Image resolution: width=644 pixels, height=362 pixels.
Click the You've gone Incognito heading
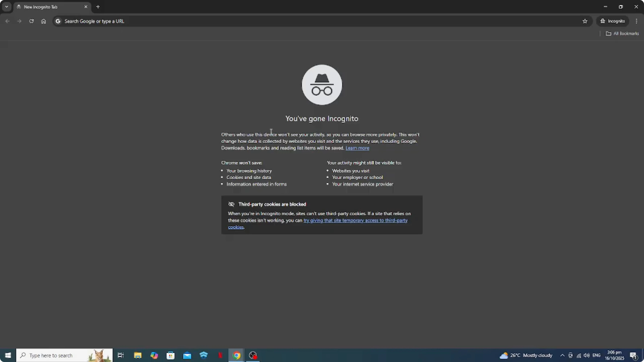coord(322,118)
